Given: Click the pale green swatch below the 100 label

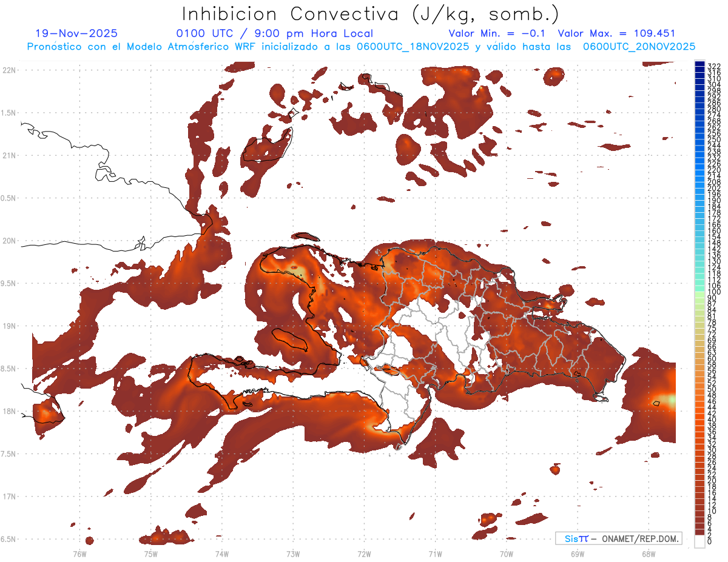Looking at the screenshot, I should [700, 295].
